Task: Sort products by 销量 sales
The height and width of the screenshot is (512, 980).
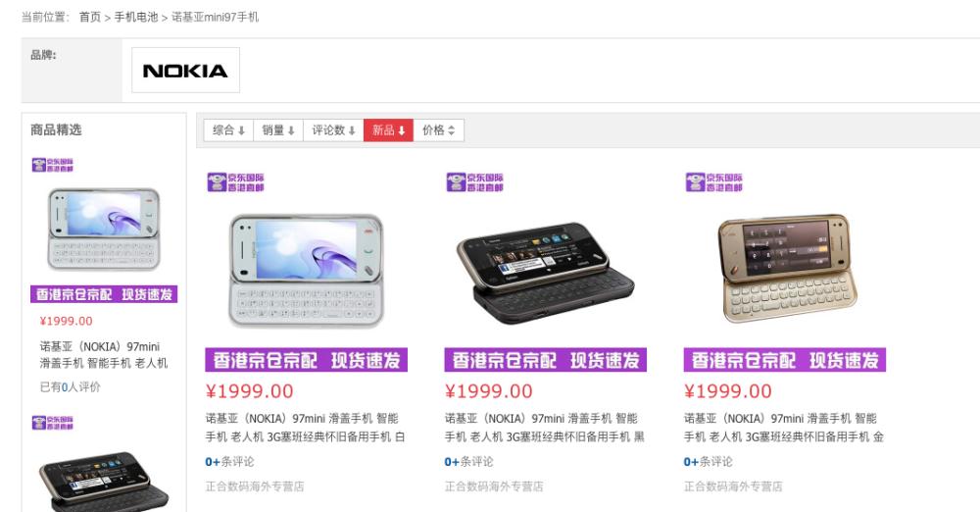Action: [x=278, y=130]
